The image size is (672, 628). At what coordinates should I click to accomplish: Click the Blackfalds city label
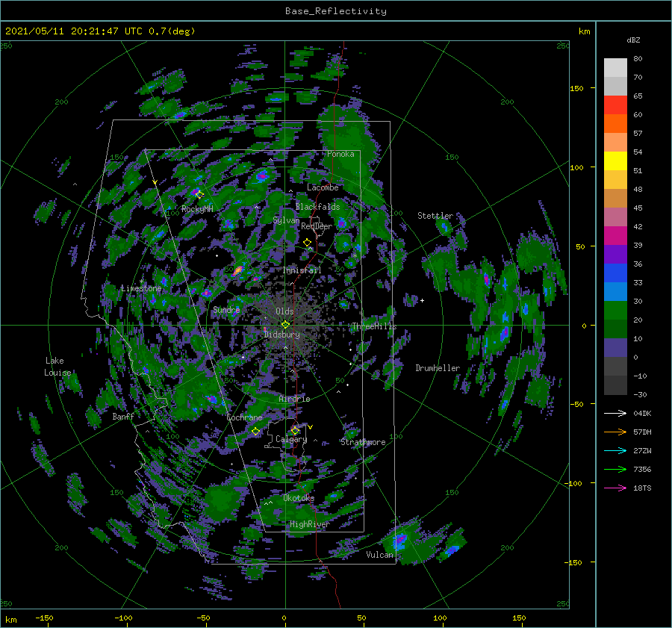pyautogui.click(x=317, y=207)
